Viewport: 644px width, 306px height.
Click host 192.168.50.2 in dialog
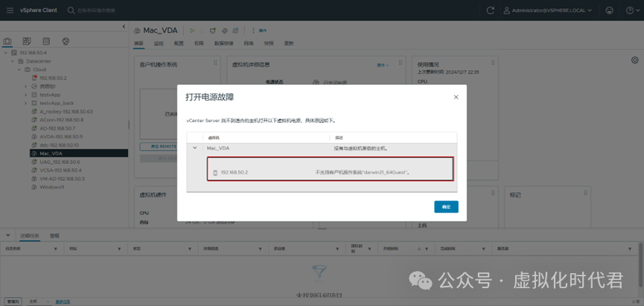pyautogui.click(x=234, y=173)
